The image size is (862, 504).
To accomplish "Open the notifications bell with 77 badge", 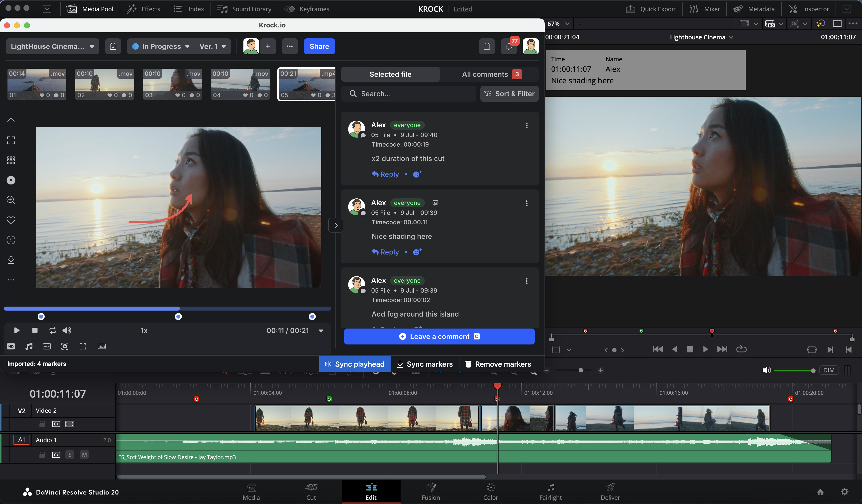I will [508, 47].
